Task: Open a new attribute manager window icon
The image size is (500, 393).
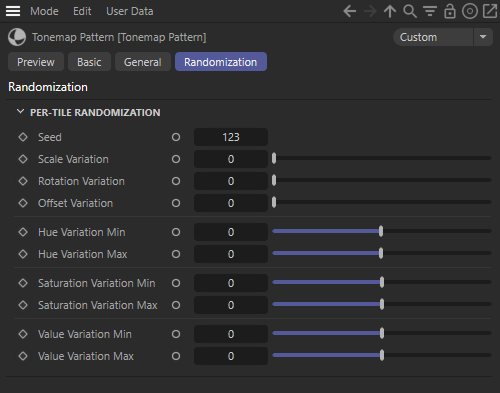Action: pyautogui.click(x=490, y=11)
